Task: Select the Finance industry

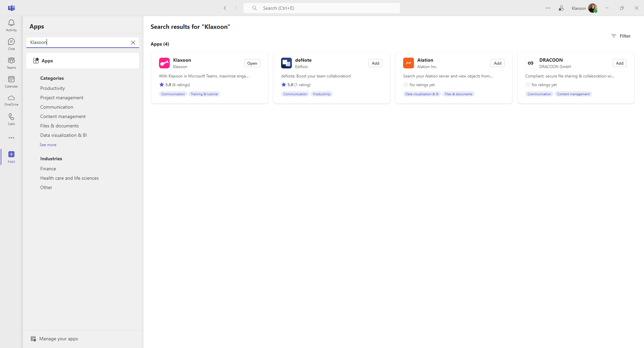Action: tap(48, 169)
